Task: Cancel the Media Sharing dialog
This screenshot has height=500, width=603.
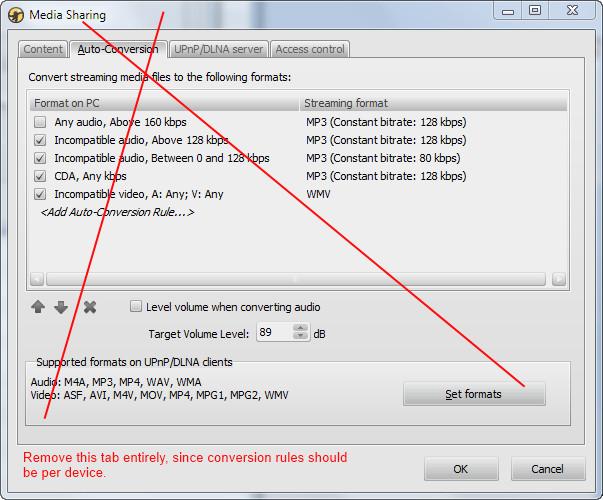Action: pyautogui.click(x=547, y=468)
